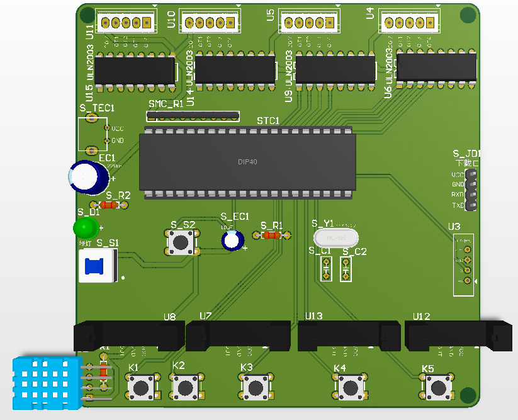Pick the U11 five-pin header connector

[127, 21]
